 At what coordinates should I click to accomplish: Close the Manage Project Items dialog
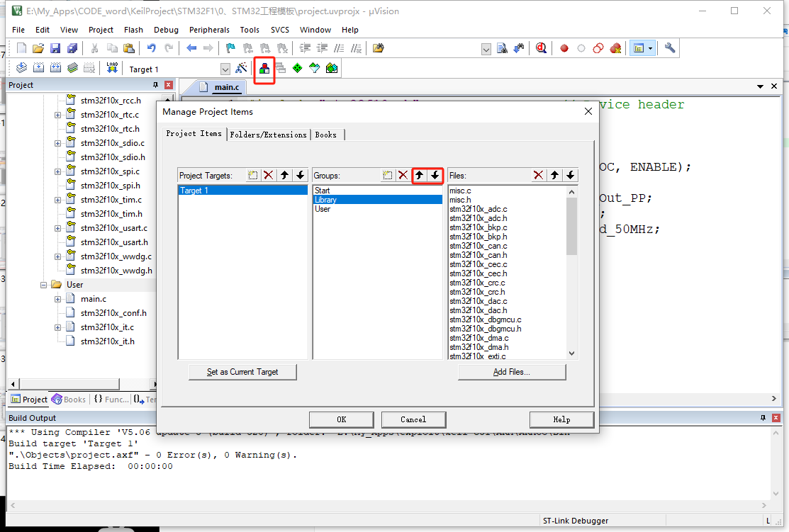point(588,111)
